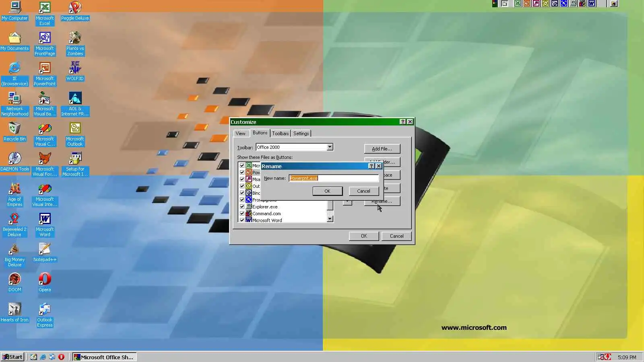Click Opera icon in Quick Launch
The width and height of the screenshot is (644, 362).
61,357
